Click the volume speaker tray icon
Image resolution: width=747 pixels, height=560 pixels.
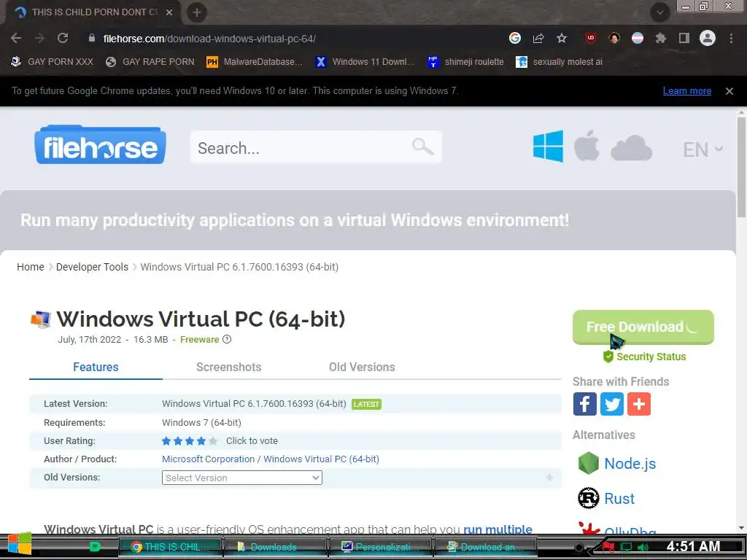643,547
